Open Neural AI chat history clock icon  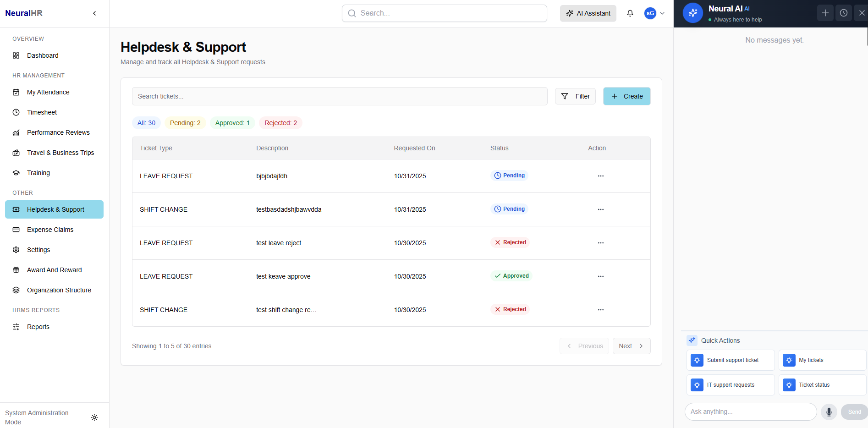[844, 12]
